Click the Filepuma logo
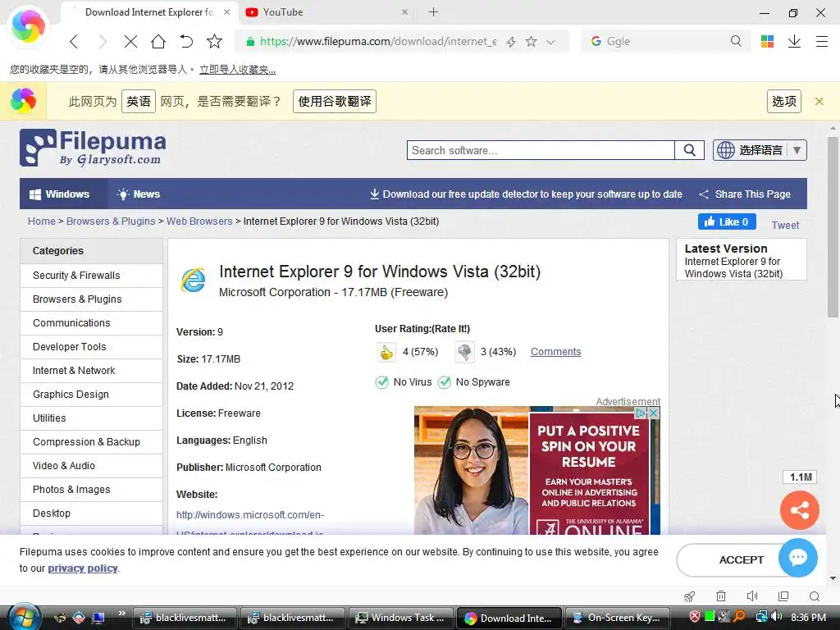The width and height of the screenshot is (840, 630). point(93,148)
